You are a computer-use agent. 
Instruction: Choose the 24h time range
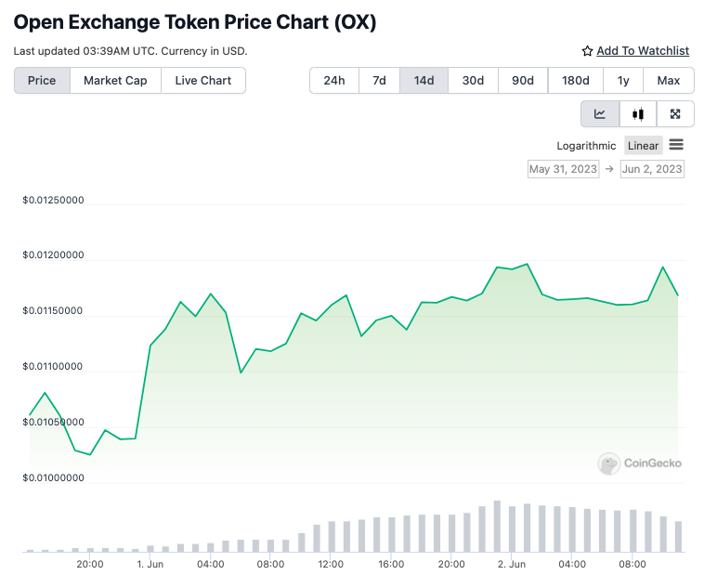click(334, 81)
